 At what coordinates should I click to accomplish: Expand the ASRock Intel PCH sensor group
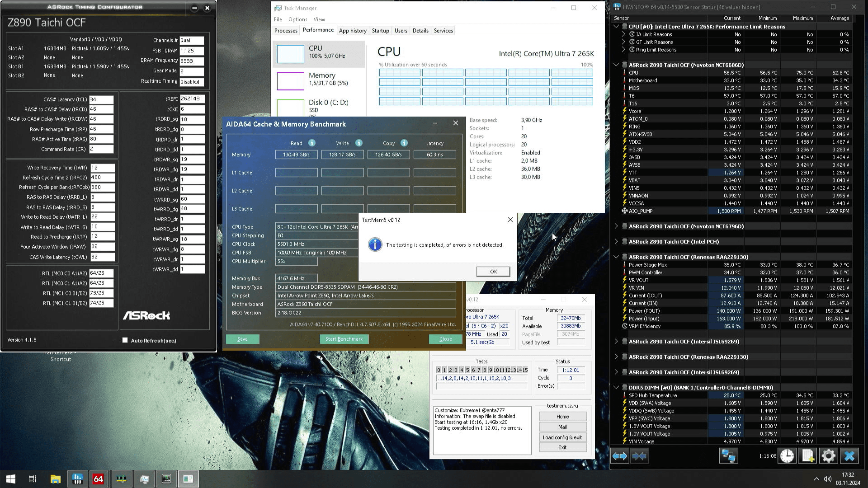coord(616,242)
